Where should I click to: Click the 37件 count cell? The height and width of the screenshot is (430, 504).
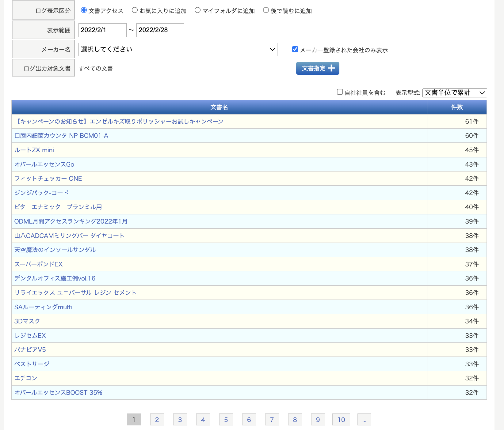pyautogui.click(x=457, y=264)
